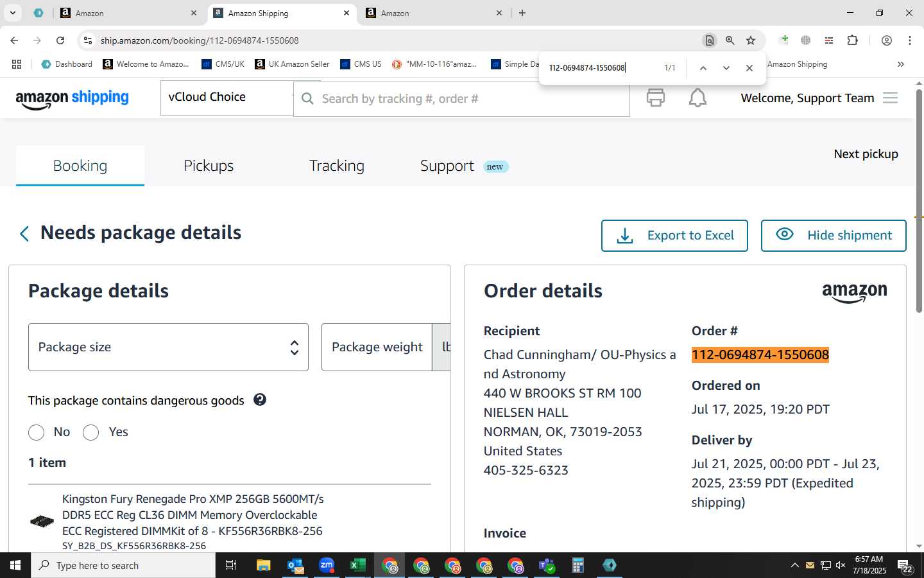The width and height of the screenshot is (924, 578).
Task: Switch to the Pickups tab
Action: point(209,166)
